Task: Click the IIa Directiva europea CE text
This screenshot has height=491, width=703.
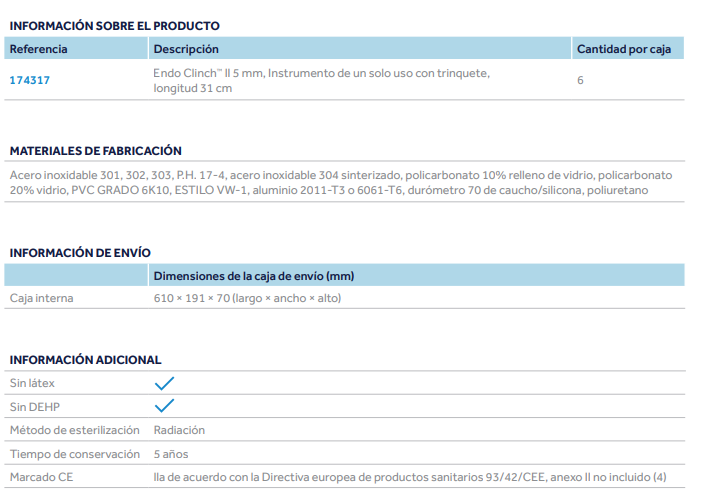Action: point(410,477)
